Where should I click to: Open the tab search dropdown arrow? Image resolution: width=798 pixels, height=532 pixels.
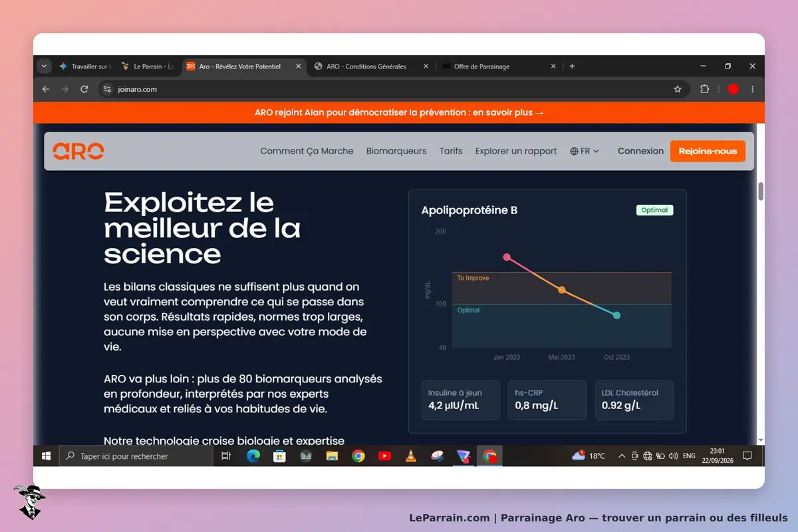[44, 66]
